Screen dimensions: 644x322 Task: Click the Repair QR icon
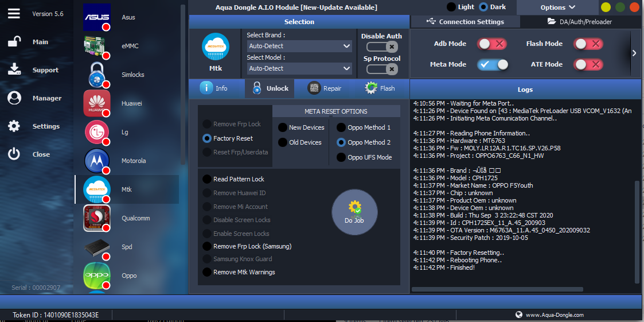click(314, 88)
